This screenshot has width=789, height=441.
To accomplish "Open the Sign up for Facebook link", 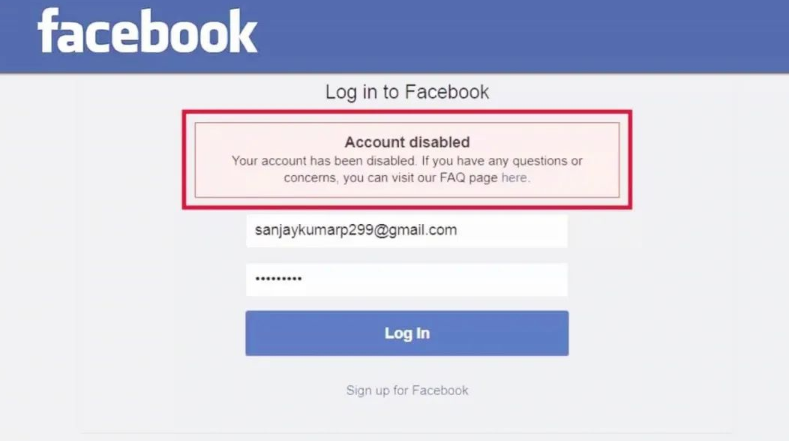I will pos(407,390).
